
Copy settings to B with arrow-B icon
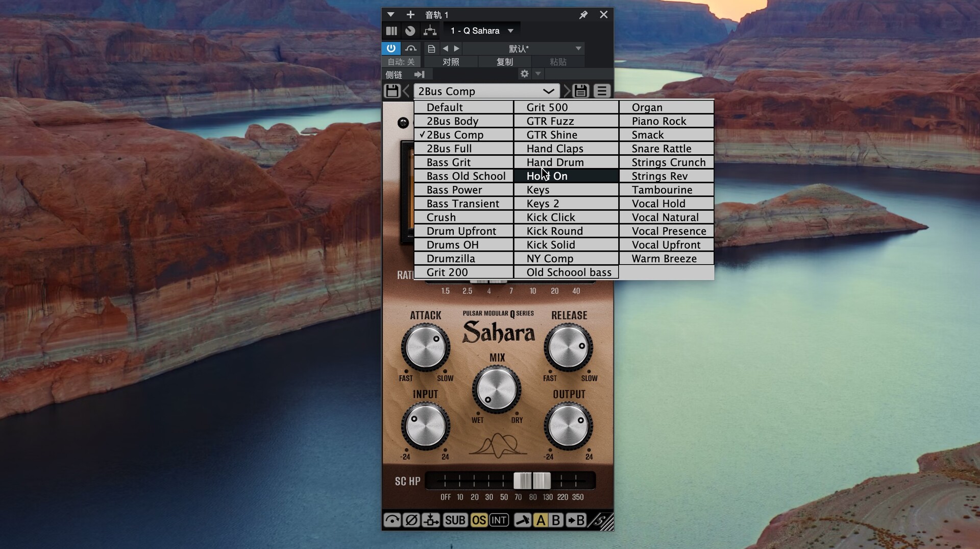tap(576, 520)
